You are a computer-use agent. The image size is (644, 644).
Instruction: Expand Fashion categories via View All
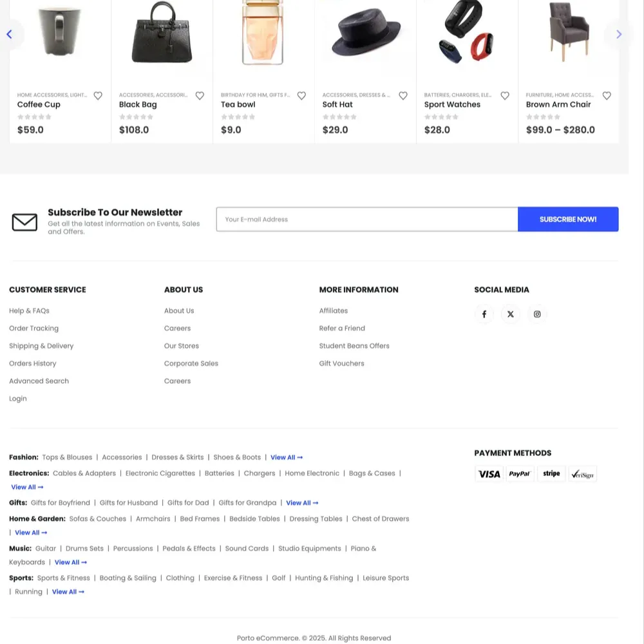click(287, 457)
